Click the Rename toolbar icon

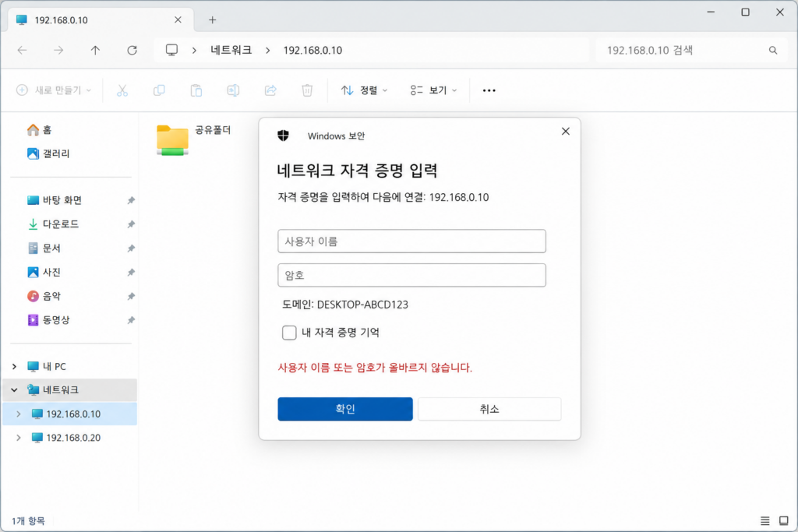pos(233,90)
